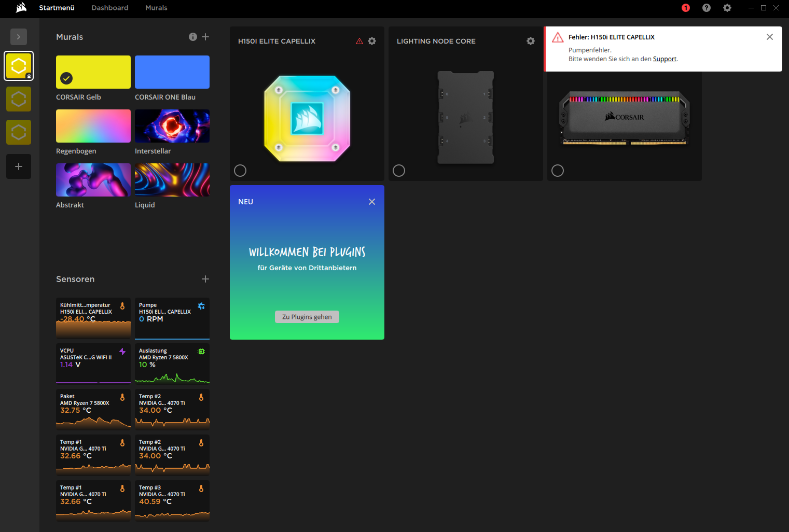Image resolution: width=789 pixels, height=532 pixels.
Task: Click the H150i warning triangle icon
Action: 359,41
